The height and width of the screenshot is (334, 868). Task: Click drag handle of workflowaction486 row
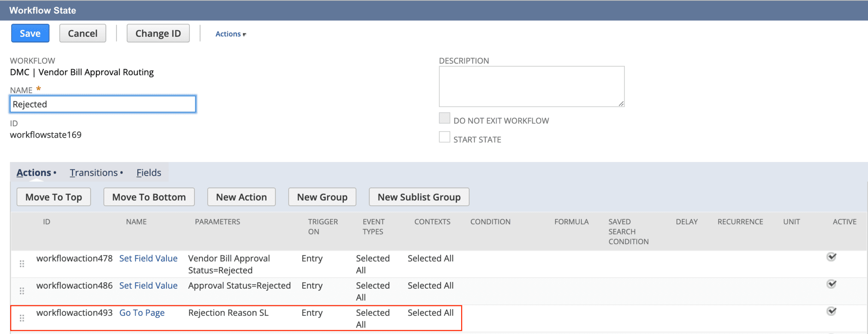point(22,291)
